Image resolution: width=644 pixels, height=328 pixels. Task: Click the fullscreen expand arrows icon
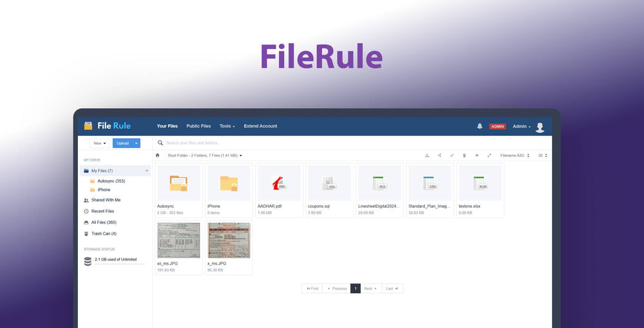point(489,155)
